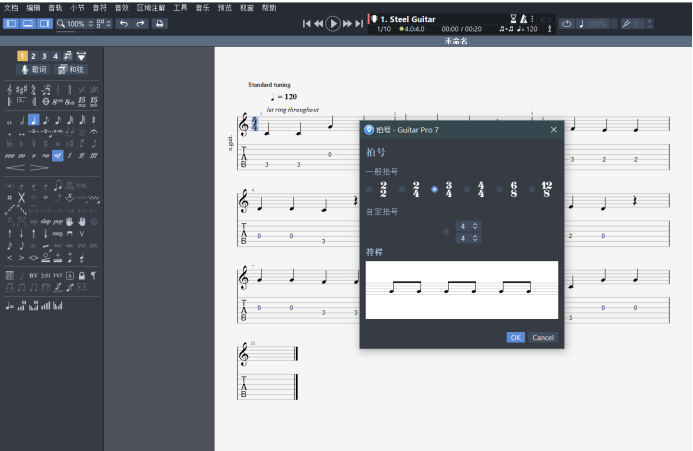Select the quarter note duration icon
The image size is (693, 451).
point(34,120)
